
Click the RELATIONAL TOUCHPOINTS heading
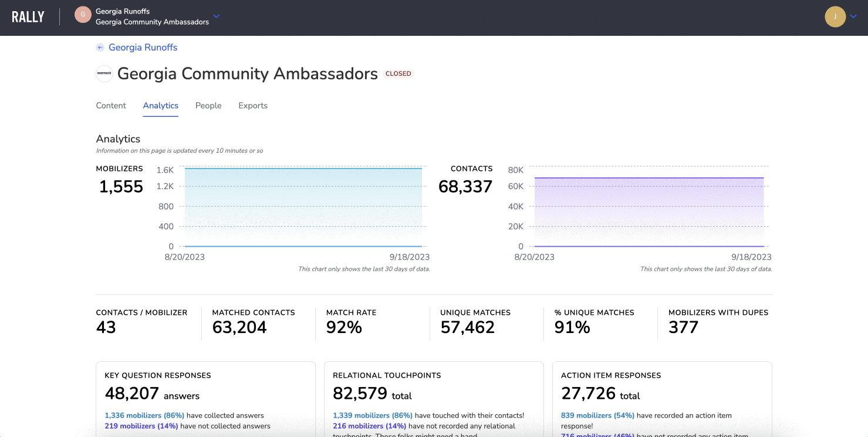click(387, 375)
